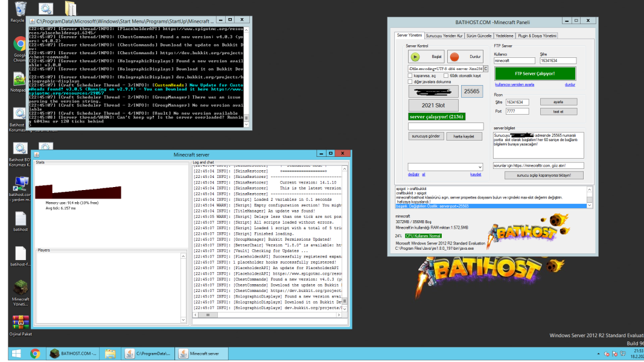Viewport: 644px width, 362px height.
Task: Click the network tray icon
Action: [x=623, y=354]
